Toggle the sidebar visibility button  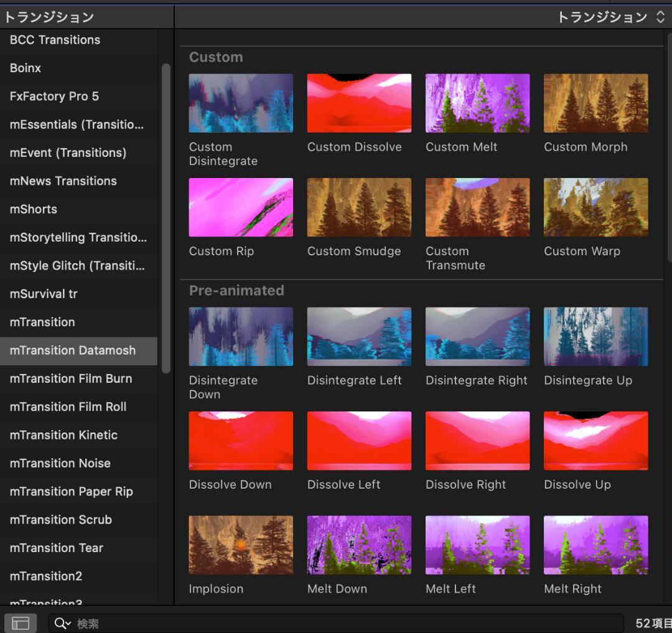(x=21, y=623)
